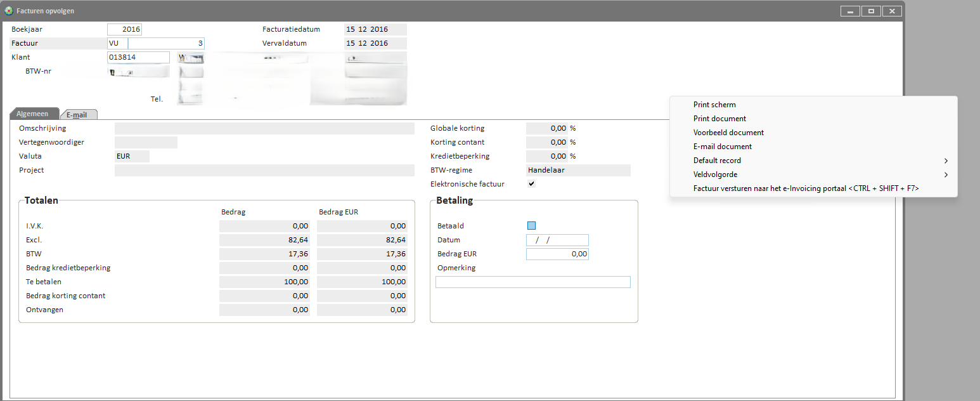
Task: Click the Factuur journal code VU field
Action: pos(117,43)
